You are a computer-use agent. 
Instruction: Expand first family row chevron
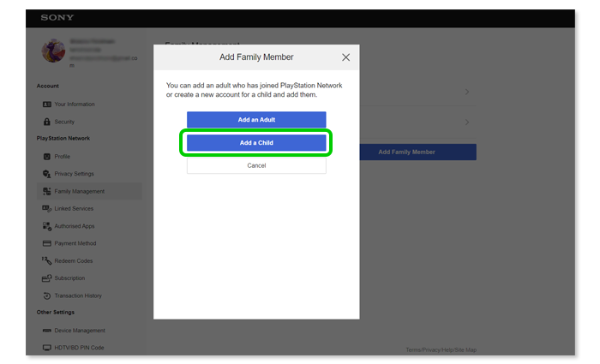[x=467, y=92]
